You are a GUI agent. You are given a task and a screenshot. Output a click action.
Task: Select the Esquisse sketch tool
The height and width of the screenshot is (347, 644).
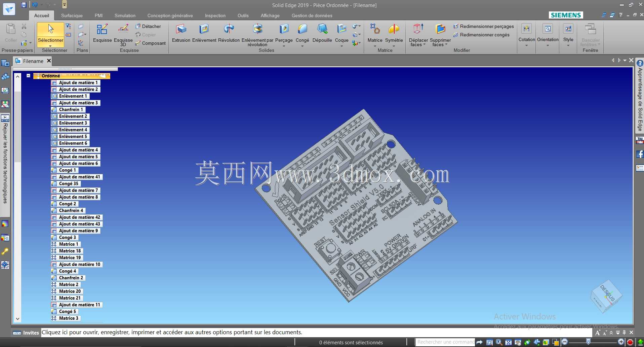102,33
